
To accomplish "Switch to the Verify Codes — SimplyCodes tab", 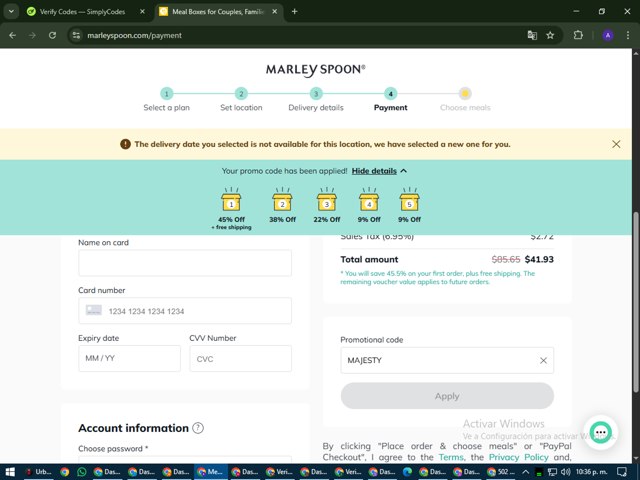I will click(82, 12).
